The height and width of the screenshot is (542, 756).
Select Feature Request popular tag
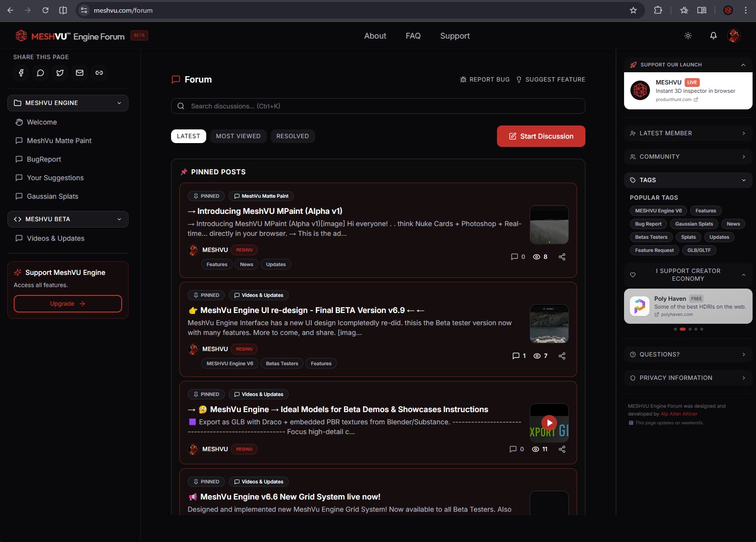tap(654, 250)
